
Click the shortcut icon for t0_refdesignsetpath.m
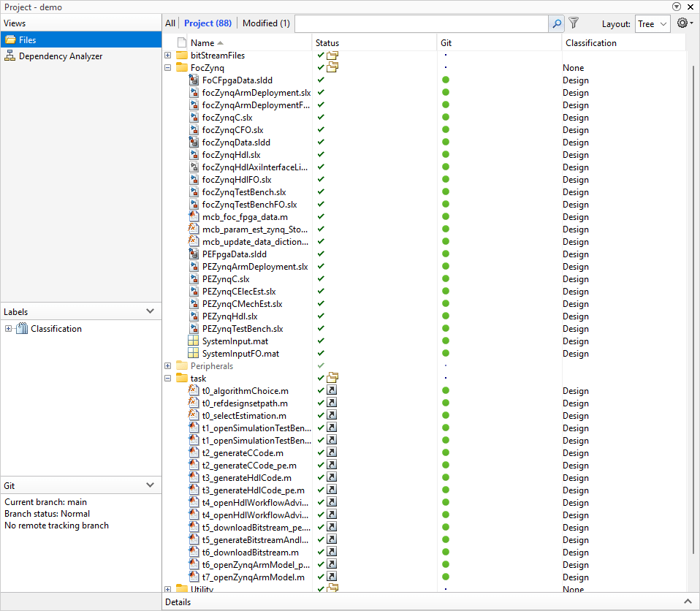[x=332, y=403]
